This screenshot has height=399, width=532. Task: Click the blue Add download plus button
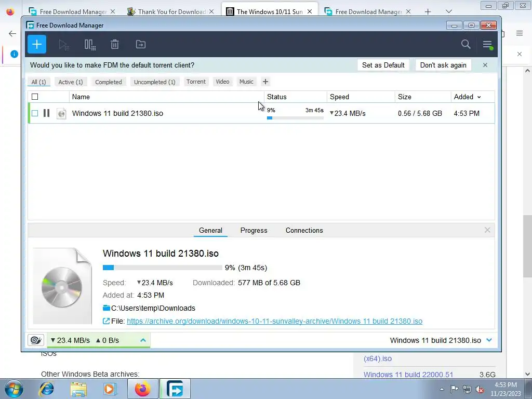tap(37, 44)
